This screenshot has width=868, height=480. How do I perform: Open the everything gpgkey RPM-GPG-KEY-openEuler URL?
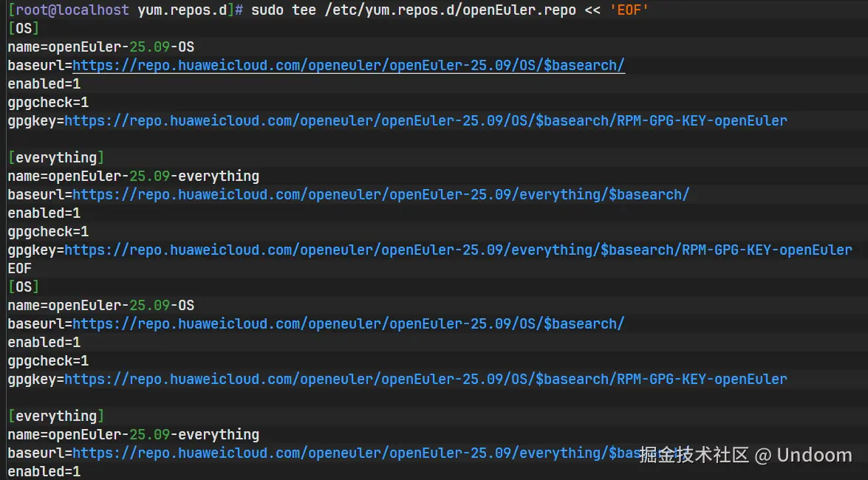pos(458,250)
